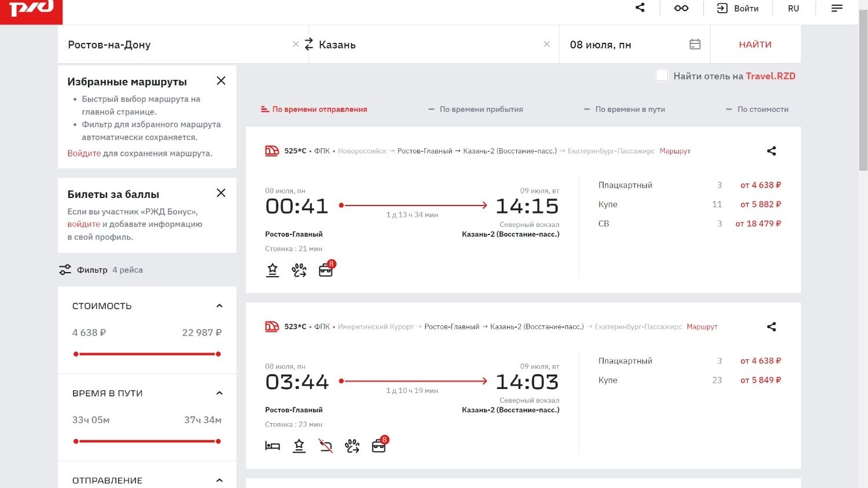The width and height of the screenshot is (868, 488).
Task: Click the right handle of Стоимость slider
Action: pos(218,354)
